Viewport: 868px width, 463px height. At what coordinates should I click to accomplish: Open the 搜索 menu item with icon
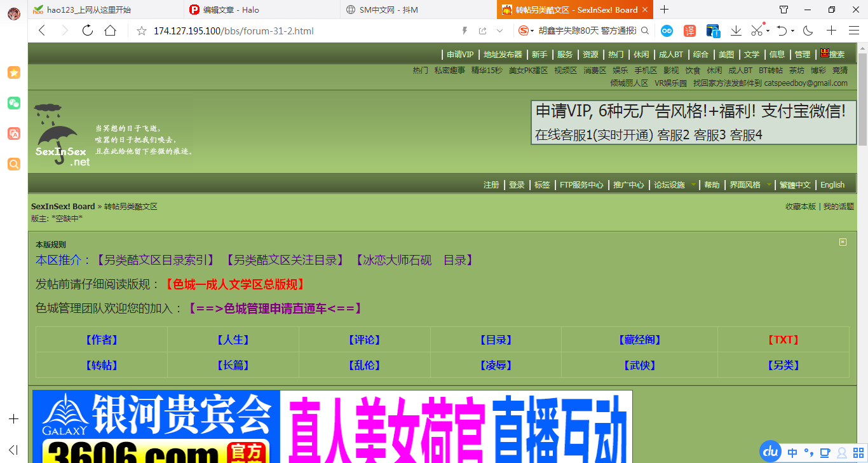[x=832, y=54]
